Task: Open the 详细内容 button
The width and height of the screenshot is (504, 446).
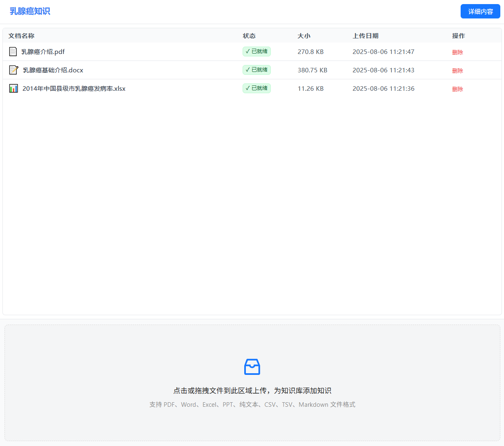Action: (480, 11)
